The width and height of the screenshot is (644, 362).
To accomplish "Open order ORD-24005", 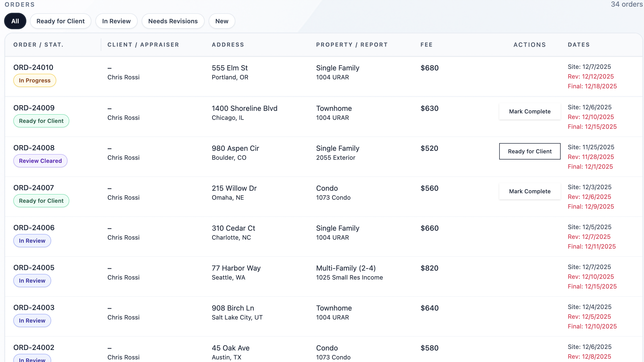I will click(34, 268).
